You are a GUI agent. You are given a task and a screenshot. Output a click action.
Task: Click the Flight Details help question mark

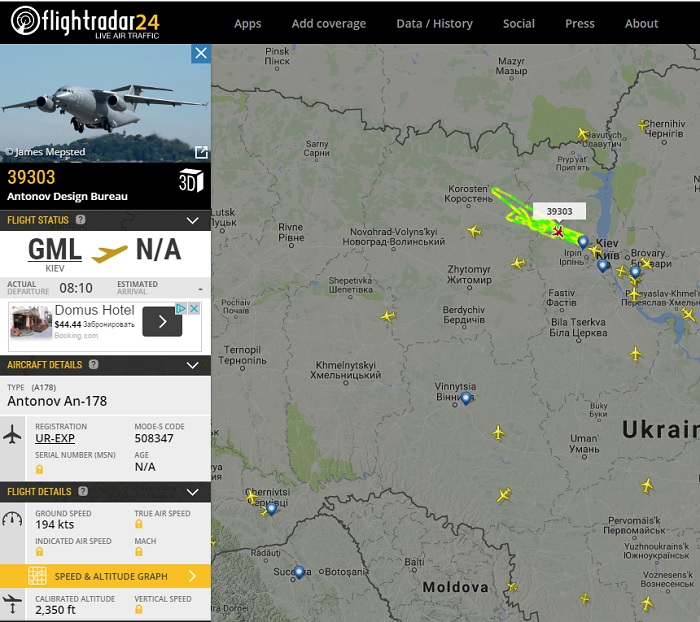pyautogui.click(x=83, y=491)
